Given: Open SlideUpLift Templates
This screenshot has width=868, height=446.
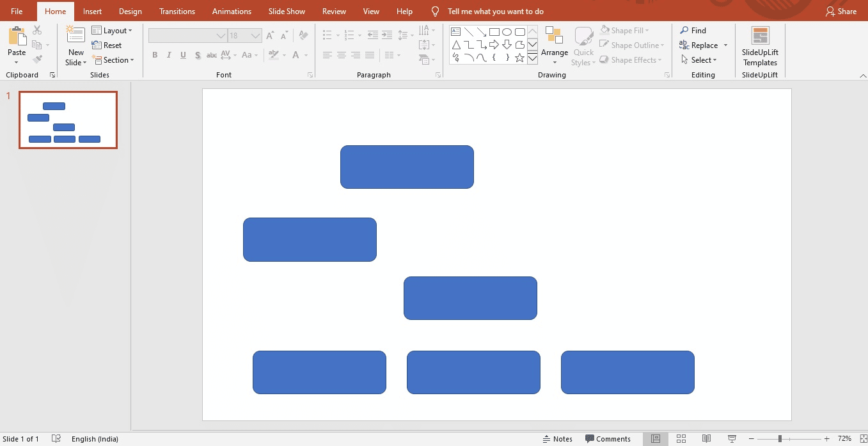Looking at the screenshot, I should 759,45.
